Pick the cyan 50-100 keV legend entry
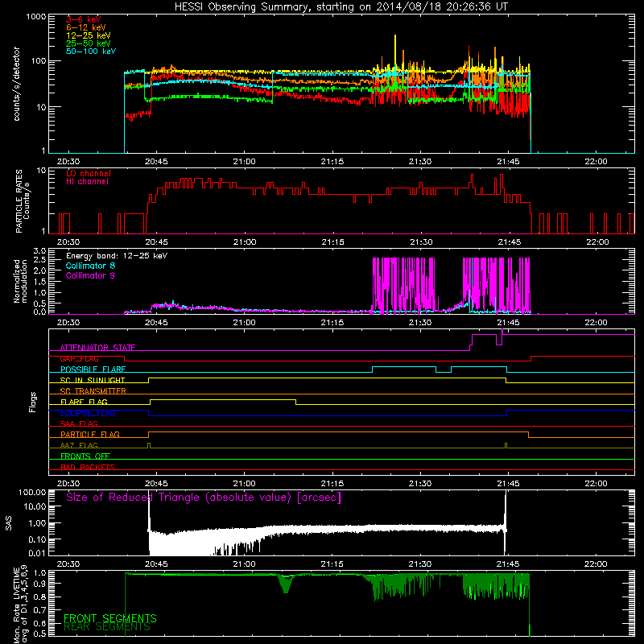644x644 pixels. (x=91, y=52)
